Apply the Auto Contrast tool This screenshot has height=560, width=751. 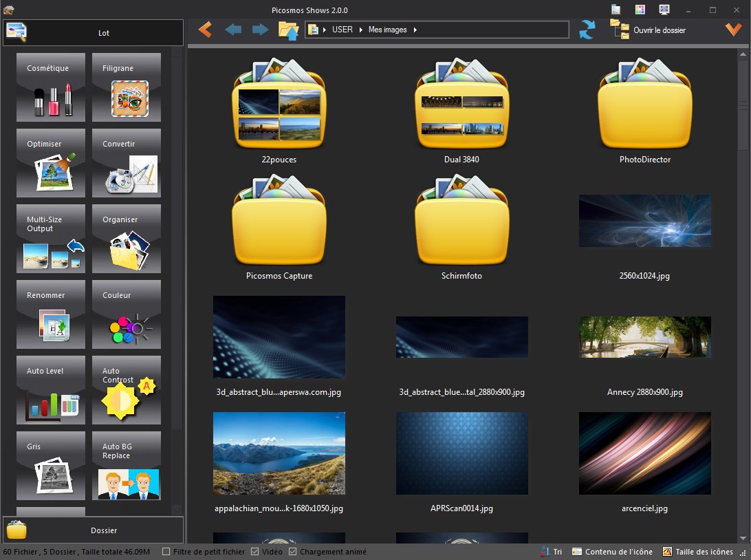point(127,390)
